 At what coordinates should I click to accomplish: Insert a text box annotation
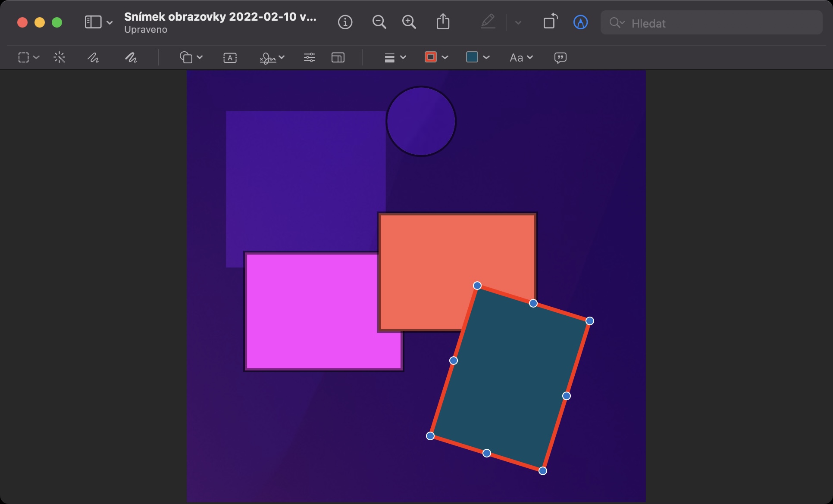click(230, 57)
